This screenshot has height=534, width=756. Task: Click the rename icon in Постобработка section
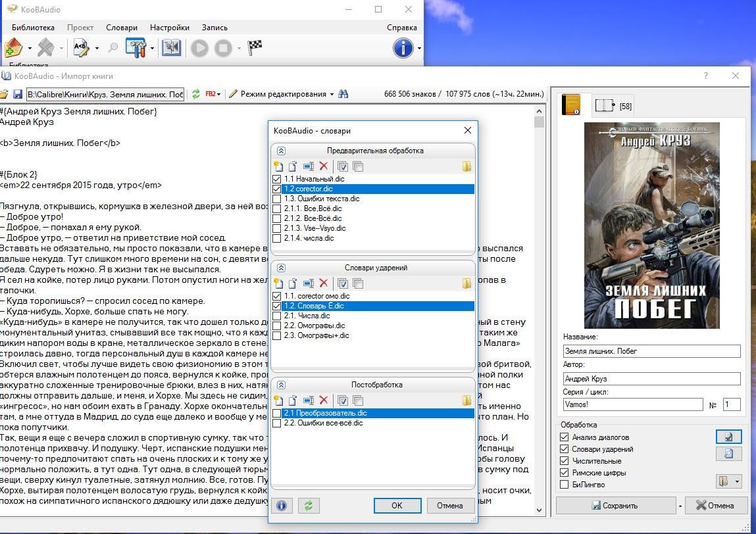click(x=309, y=400)
